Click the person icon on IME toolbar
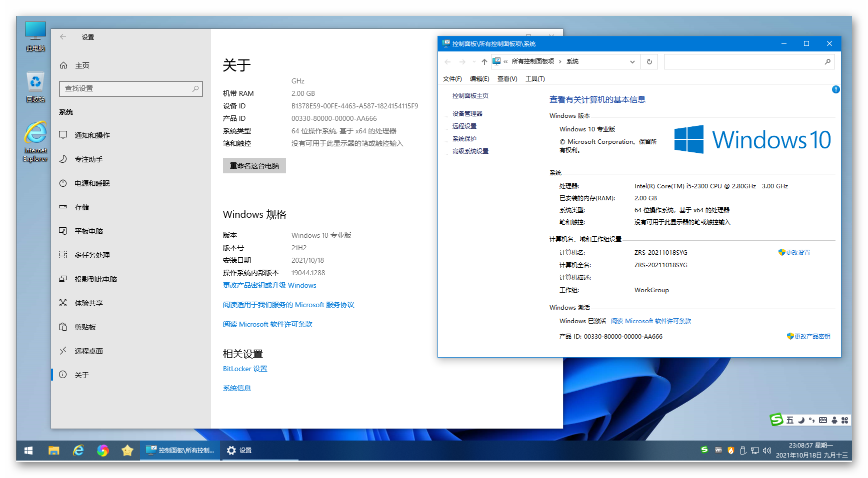 pos(834,420)
